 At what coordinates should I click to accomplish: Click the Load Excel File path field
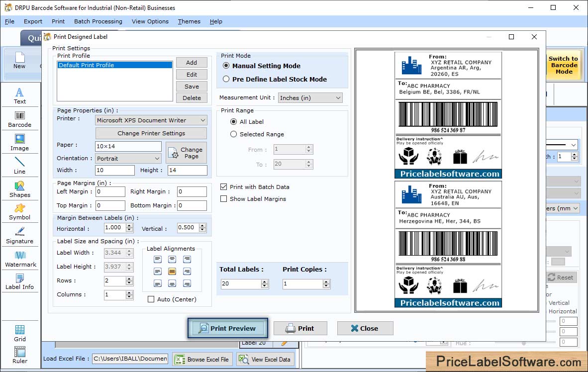(x=130, y=359)
